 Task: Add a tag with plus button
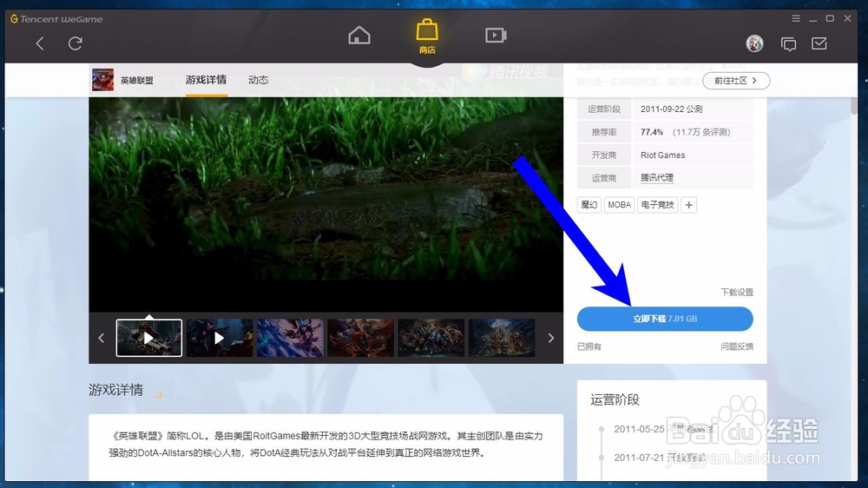[x=688, y=205]
